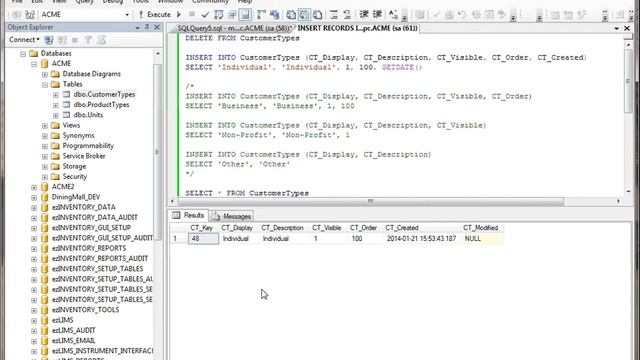
Task: Decrease the indent of selected lines
Action: point(364,15)
